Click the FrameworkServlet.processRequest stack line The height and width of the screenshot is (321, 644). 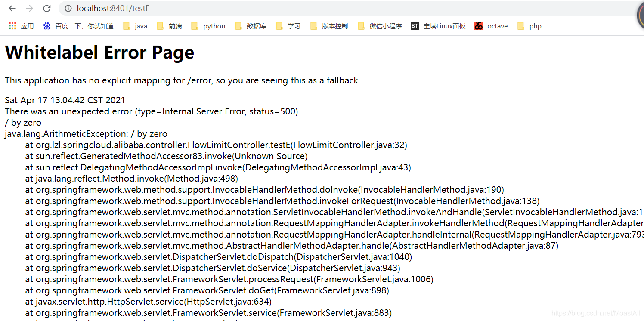(229, 279)
